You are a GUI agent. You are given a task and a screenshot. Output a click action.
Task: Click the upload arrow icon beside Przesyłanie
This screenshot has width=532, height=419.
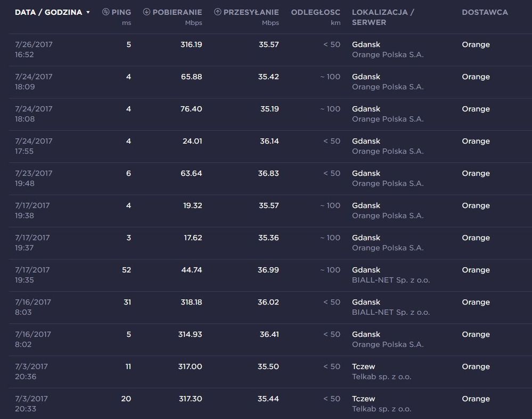tap(217, 12)
